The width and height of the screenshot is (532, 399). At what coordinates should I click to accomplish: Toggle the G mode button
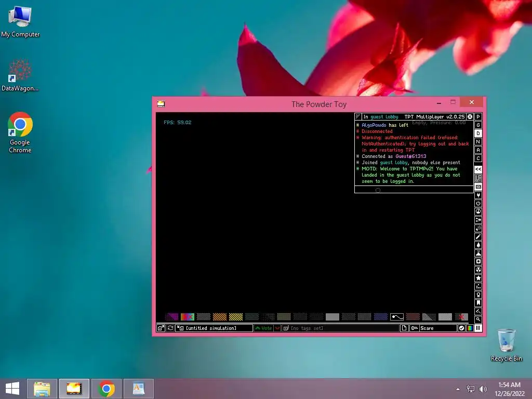[478, 125]
